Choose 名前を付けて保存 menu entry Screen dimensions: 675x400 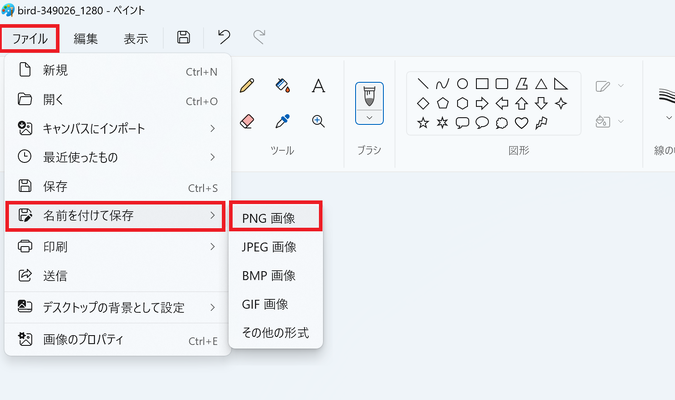coord(115,215)
